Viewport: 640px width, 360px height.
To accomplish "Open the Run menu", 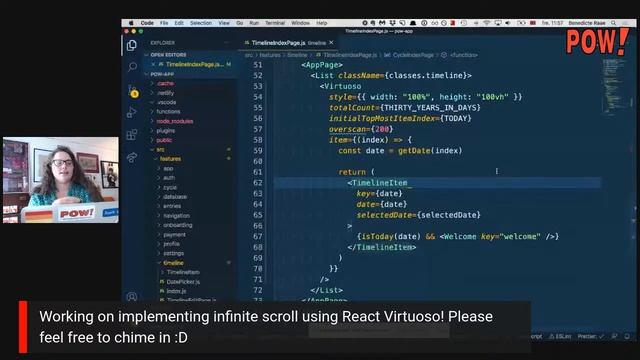I will [254, 23].
